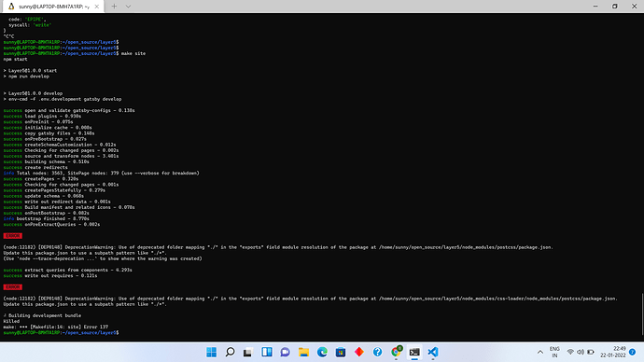Select the sunny@LAPTOP terminal tab
Screen dimensions: 644x362
coord(53,7)
